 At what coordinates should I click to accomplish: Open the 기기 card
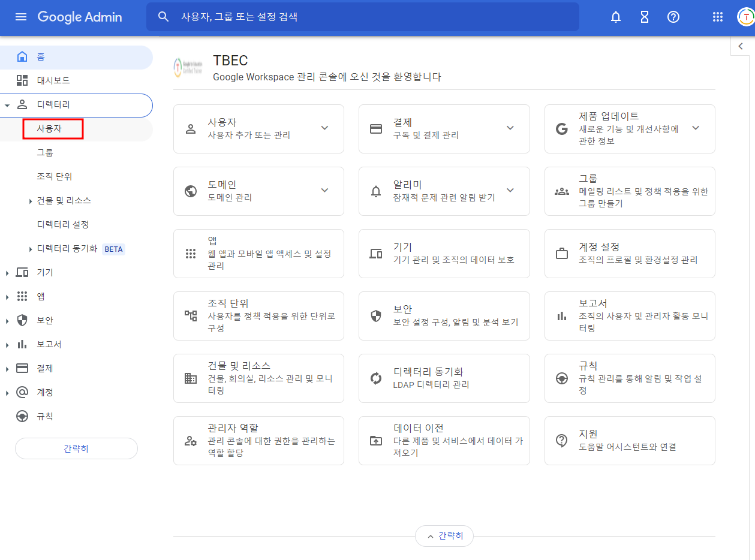(444, 254)
